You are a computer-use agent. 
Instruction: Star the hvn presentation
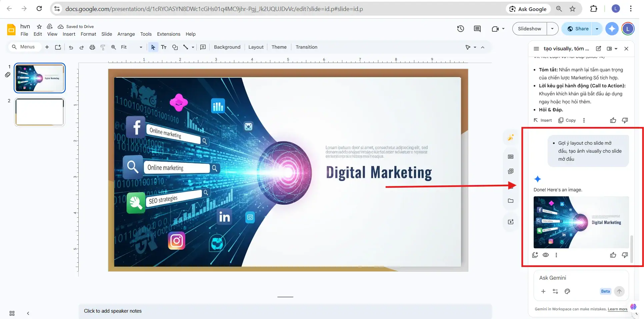point(39,26)
